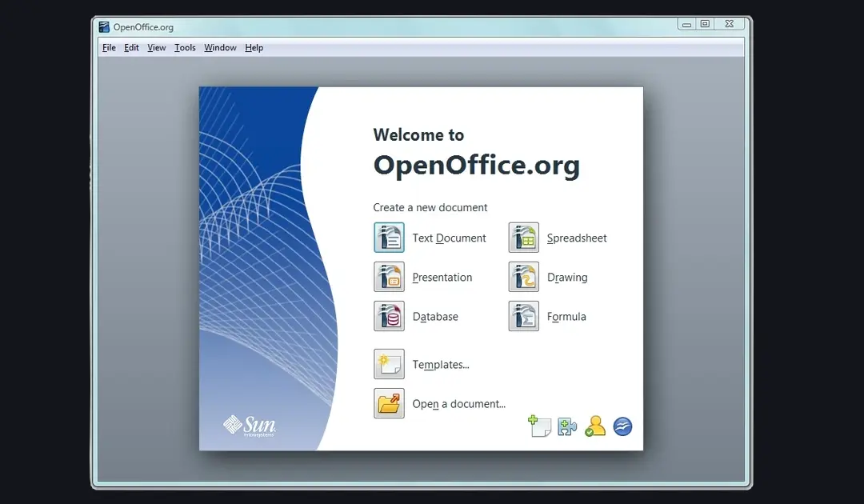Click the Presentation label
Image resolution: width=864 pixels, height=504 pixels.
click(442, 277)
